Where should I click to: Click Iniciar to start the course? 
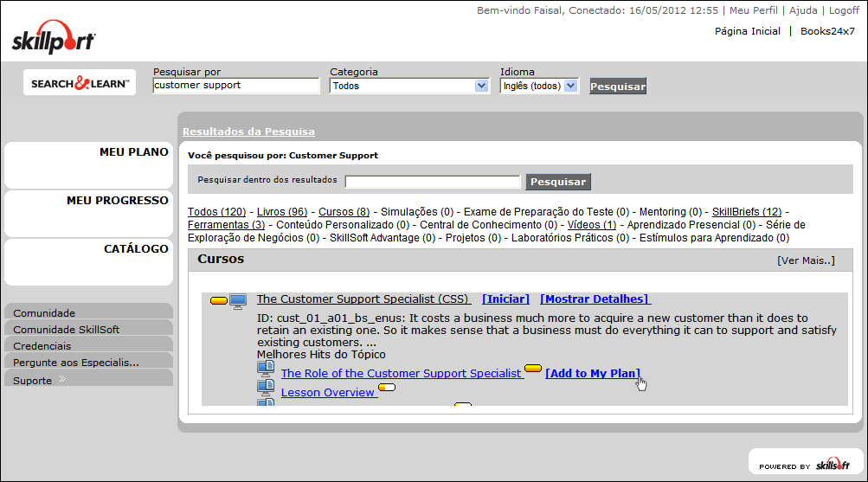(505, 299)
